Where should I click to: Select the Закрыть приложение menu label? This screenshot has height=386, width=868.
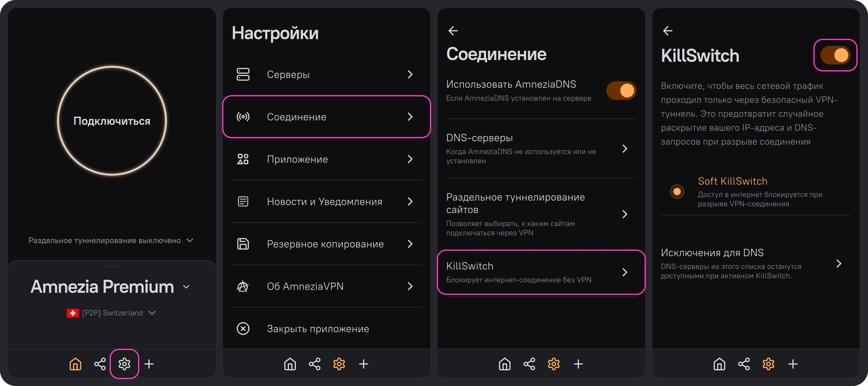point(318,329)
